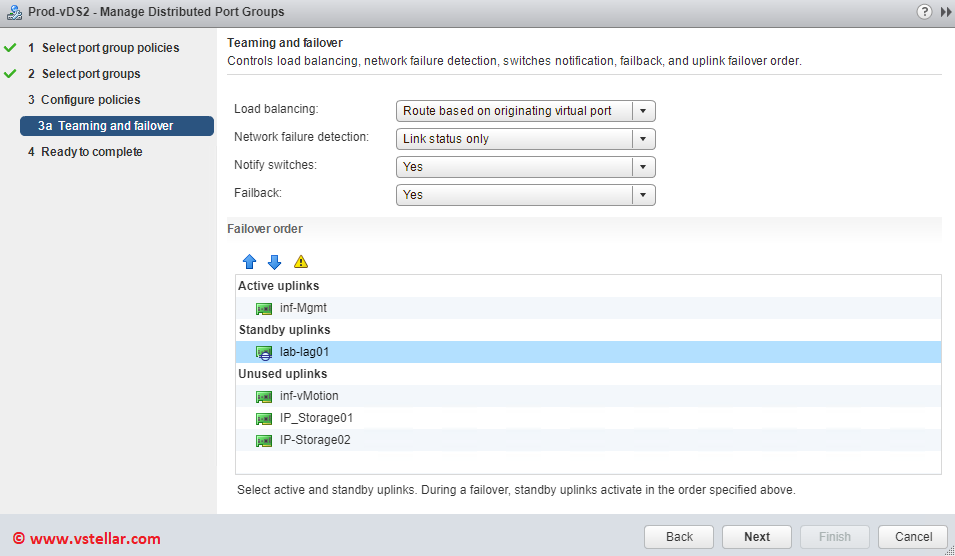Click the yellow warning triangle icon
Viewport: 955px width, 556px height.
click(301, 262)
